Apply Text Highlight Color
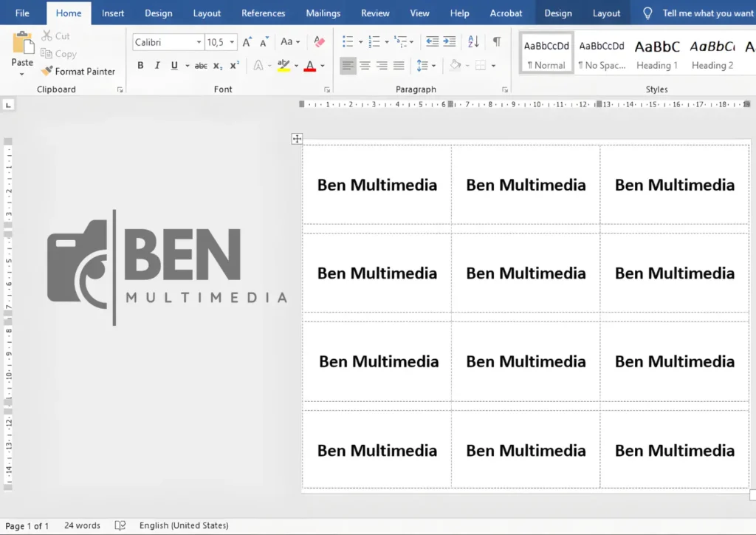 coord(284,66)
